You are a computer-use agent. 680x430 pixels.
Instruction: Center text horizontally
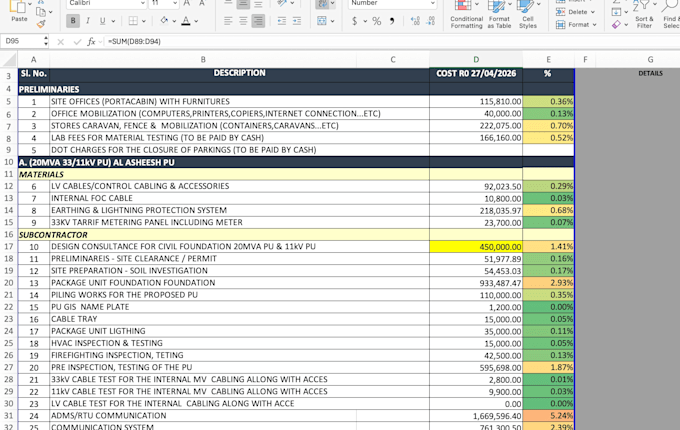pos(243,21)
